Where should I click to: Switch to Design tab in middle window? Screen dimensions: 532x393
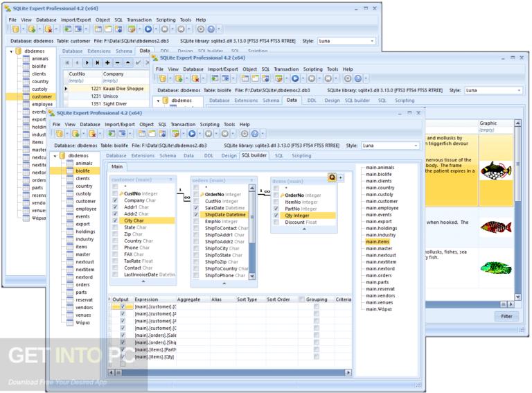[x=332, y=101]
